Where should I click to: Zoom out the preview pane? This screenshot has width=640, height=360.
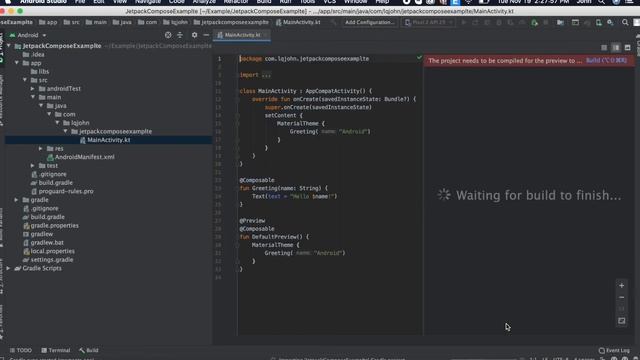[x=622, y=298]
